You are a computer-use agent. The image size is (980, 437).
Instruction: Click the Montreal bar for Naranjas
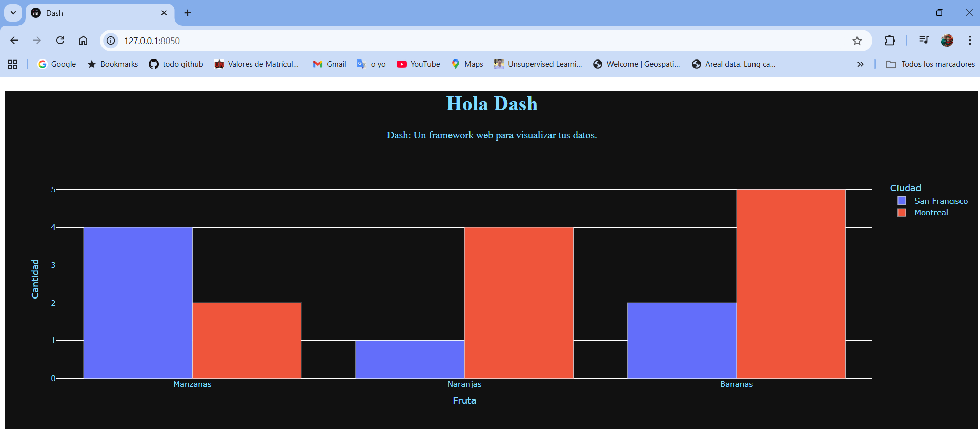click(x=519, y=303)
